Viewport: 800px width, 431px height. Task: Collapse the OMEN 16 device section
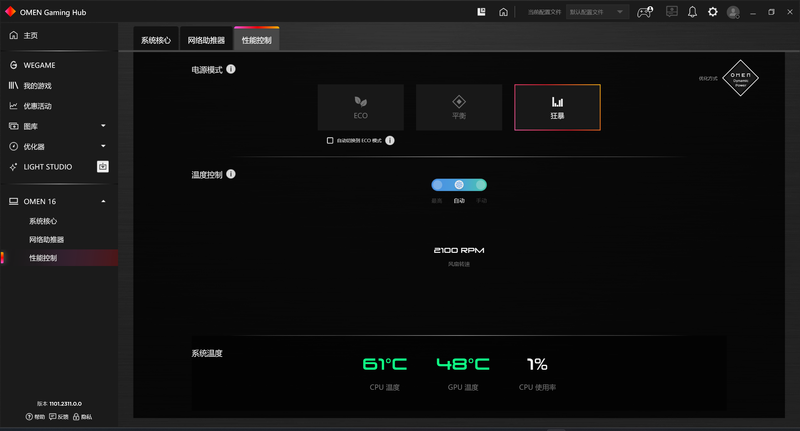[x=103, y=201]
